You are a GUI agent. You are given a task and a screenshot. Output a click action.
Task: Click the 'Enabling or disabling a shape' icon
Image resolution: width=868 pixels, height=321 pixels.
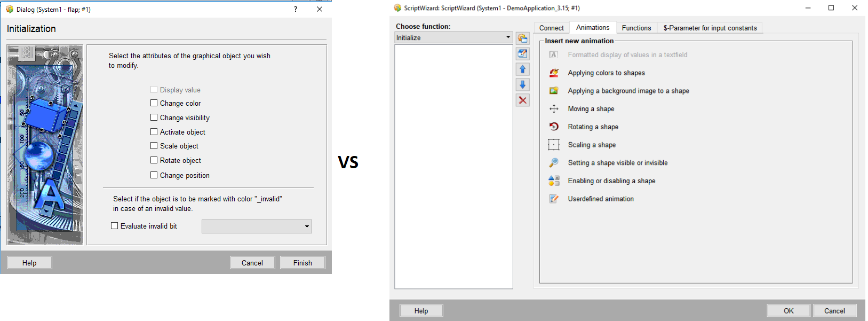click(554, 181)
